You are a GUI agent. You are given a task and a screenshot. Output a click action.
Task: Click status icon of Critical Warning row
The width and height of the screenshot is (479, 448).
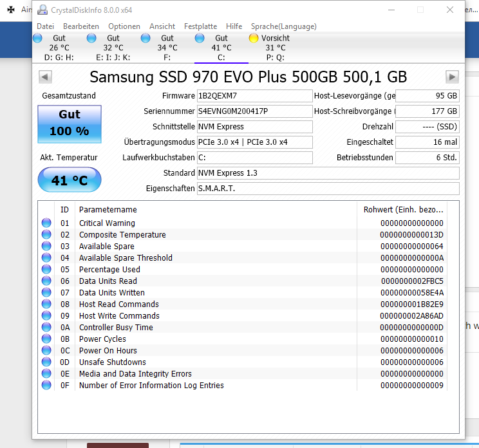pyautogui.click(x=46, y=223)
